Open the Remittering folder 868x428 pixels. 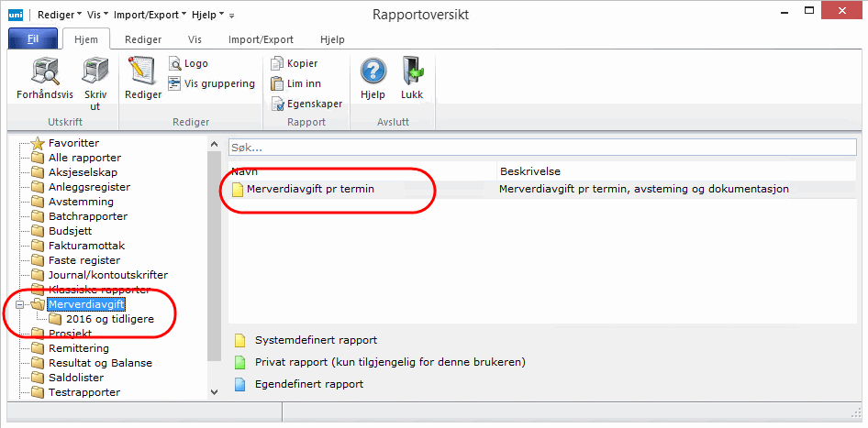(71, 348)
